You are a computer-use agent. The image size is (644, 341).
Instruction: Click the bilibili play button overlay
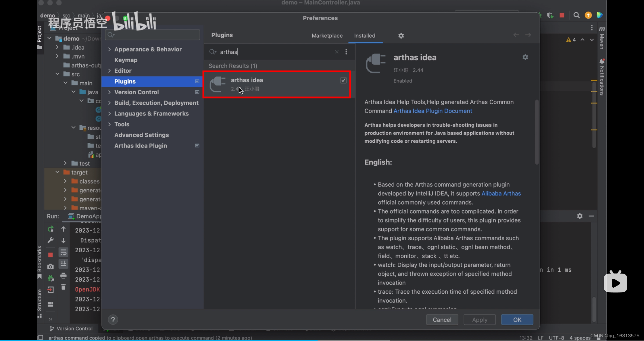[x=616, y=282]
